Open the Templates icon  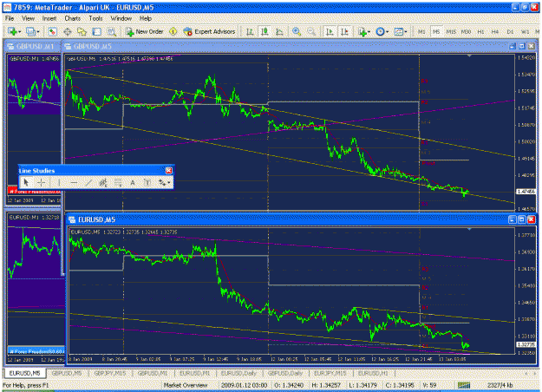coord(399,32)
